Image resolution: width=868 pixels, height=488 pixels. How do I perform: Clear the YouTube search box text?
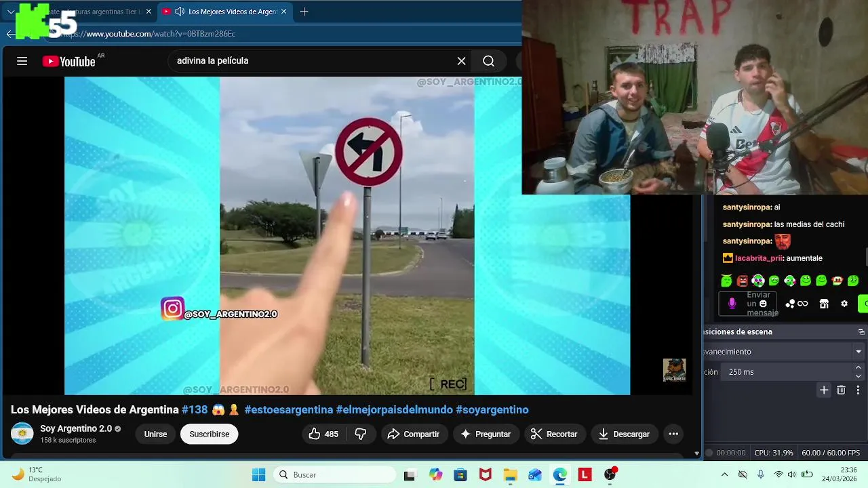pyautogui.click(x=461, y=61)
